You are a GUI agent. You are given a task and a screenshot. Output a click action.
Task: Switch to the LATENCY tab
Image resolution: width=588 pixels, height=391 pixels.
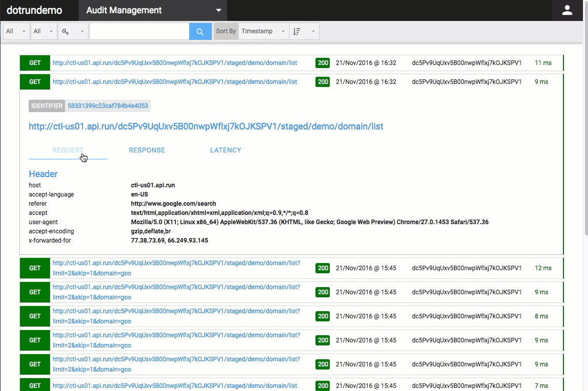pyautogui.click(x=225, y=150)
